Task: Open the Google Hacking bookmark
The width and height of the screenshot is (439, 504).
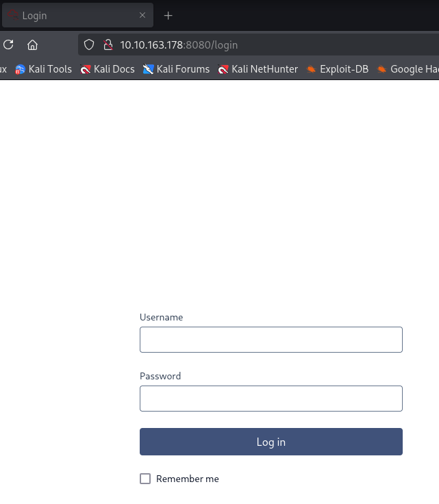Action: pyautogui.click(x=407, y=69)
